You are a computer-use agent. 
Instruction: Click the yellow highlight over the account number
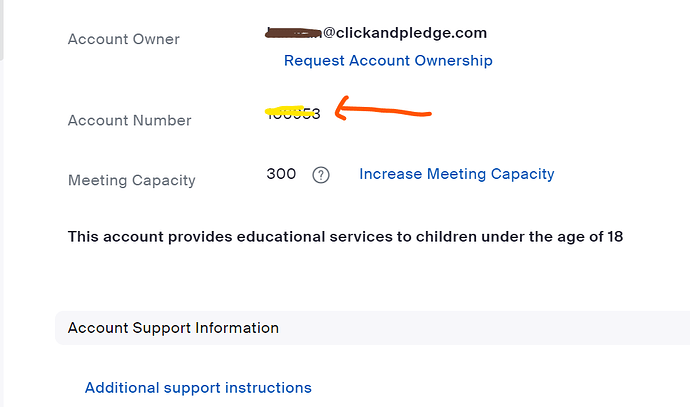click(284, 111)
